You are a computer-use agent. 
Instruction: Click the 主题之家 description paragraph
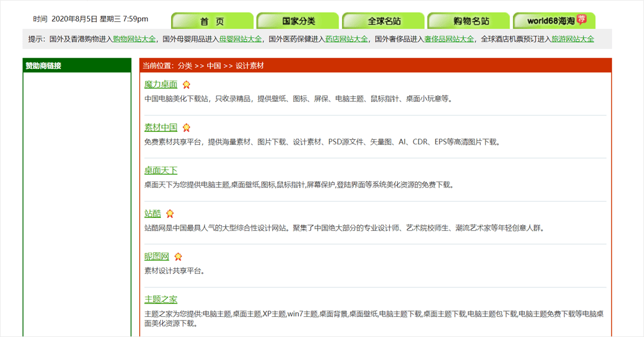[x=374, y=319]
